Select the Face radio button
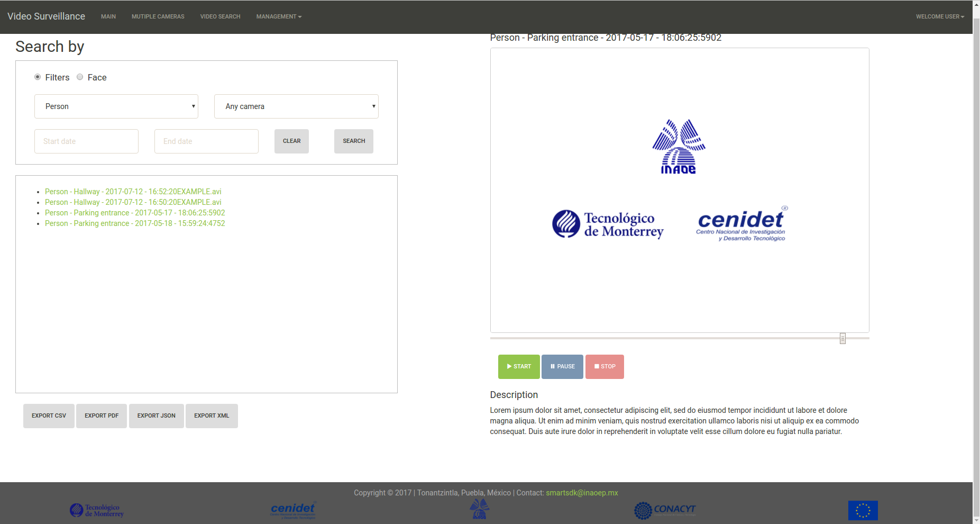Image resolution: width=980 pixels, height=524 pixels. [80, 77]
